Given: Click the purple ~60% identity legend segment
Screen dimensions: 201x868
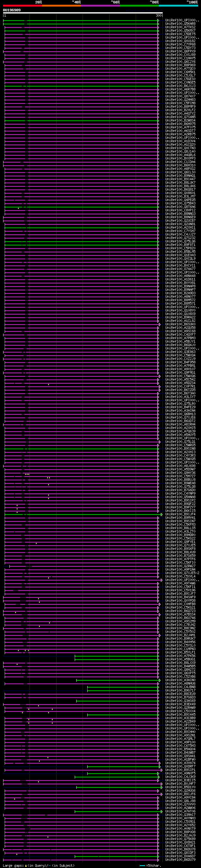Looking at the screenshot, I should tap(100, 6).
